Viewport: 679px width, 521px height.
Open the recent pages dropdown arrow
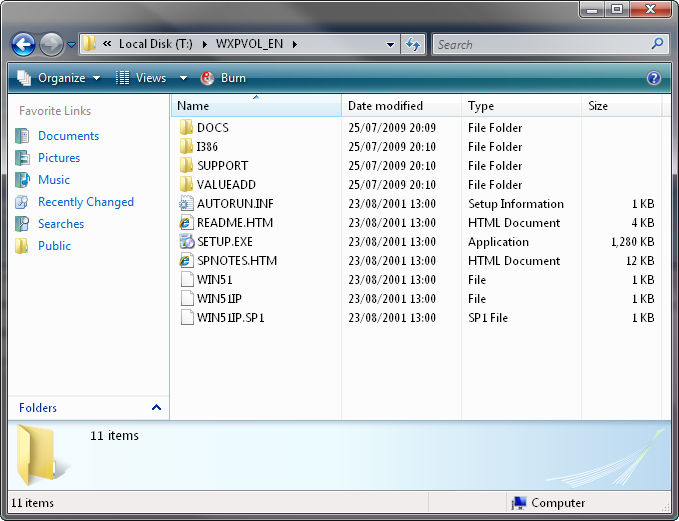[x=71, y=44]
